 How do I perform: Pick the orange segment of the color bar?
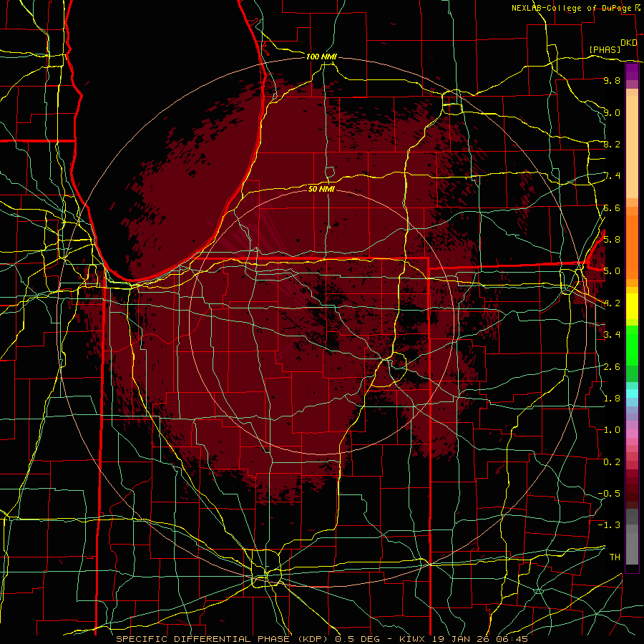click(632, 246)
